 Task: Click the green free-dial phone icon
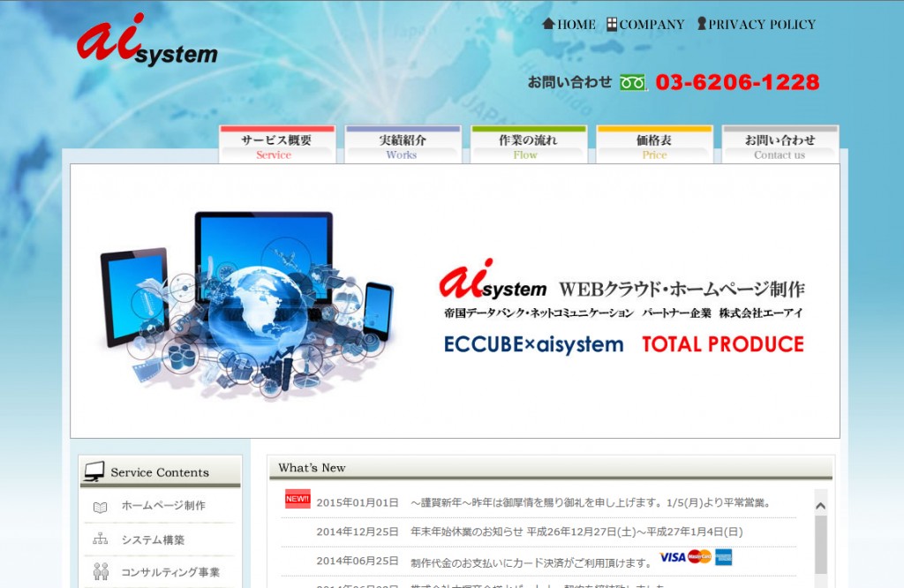632,83
